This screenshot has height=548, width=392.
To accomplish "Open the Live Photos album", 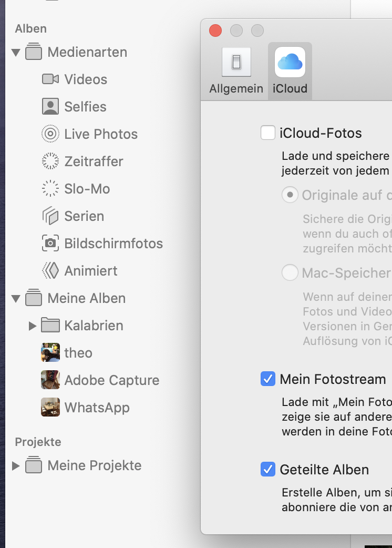I will tap(100, 134).
